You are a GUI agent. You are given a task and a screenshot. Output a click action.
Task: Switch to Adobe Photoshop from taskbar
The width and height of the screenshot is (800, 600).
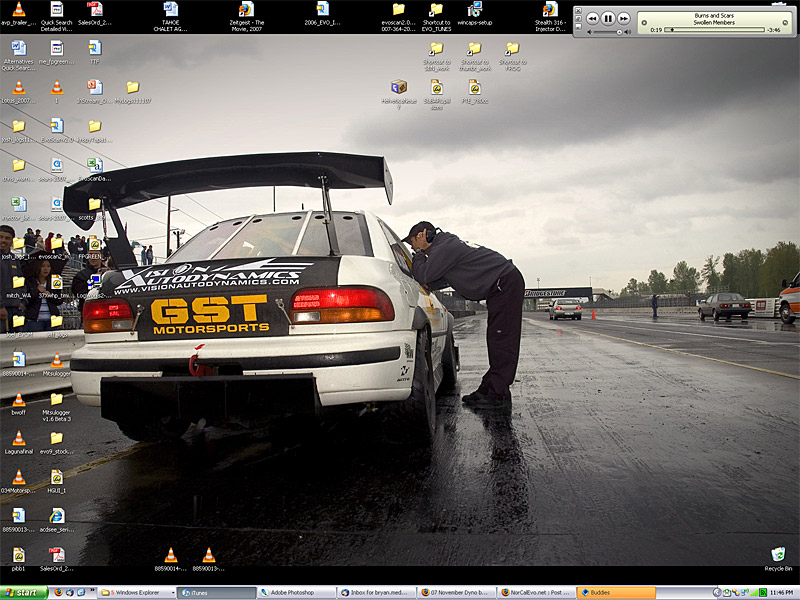pyautogui.click(x=296, y=593)
